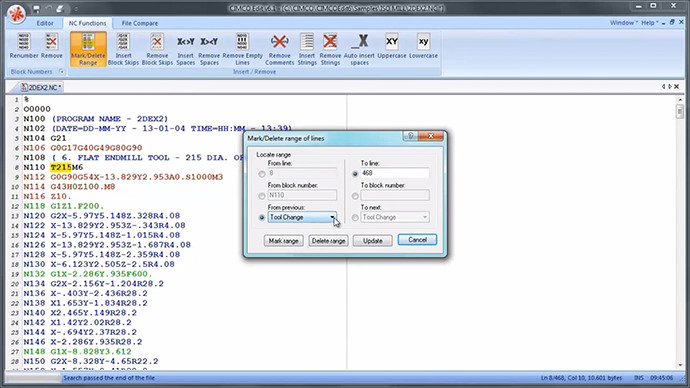
Task: Close the document tab via X icon
Action: tap(677, 87)
